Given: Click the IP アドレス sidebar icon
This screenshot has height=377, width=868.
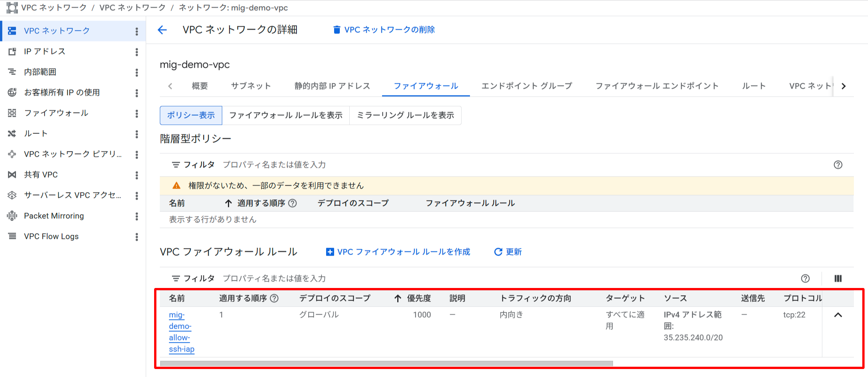Looking at the screenshot, I should (12, 51).
